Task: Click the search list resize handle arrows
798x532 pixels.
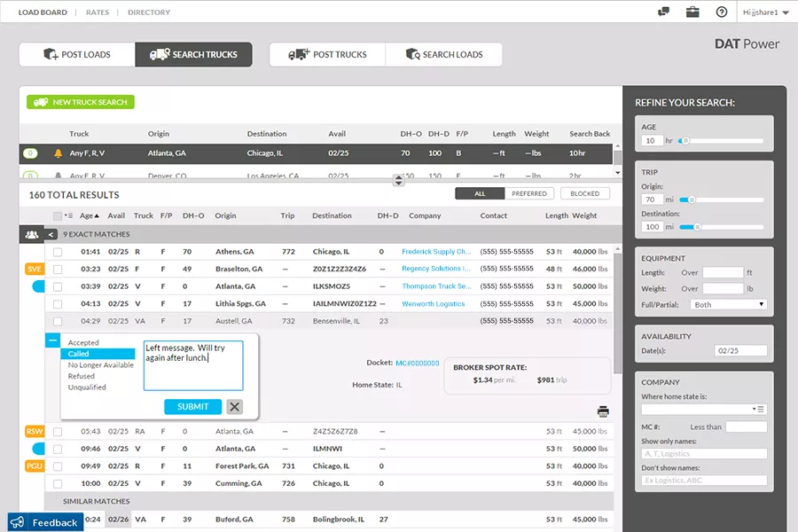Action: pos(398,180)
